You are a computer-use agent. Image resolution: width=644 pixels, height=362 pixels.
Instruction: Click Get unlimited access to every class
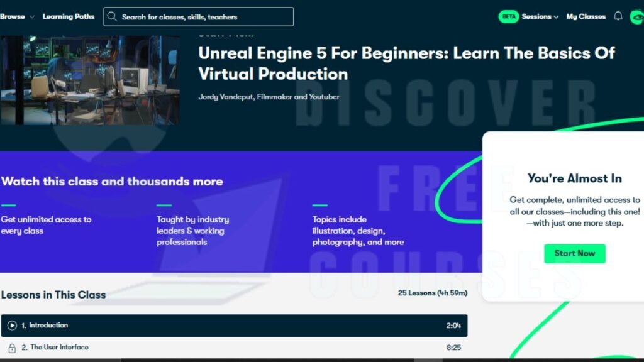tap(46, 225)
